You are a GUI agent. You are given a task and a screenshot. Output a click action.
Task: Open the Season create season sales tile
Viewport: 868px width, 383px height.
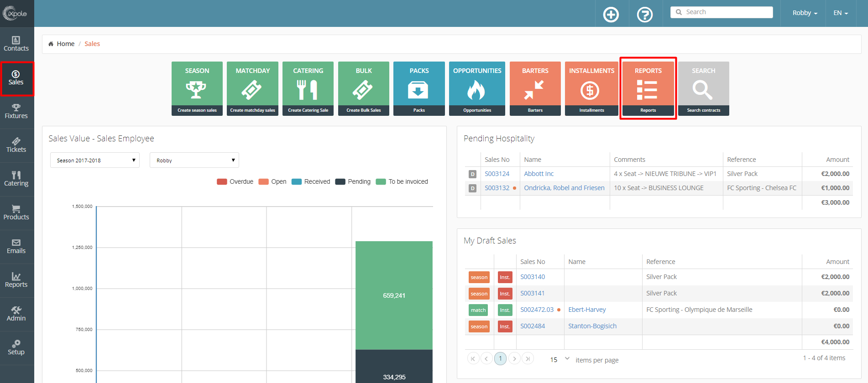tap(197, 88)
